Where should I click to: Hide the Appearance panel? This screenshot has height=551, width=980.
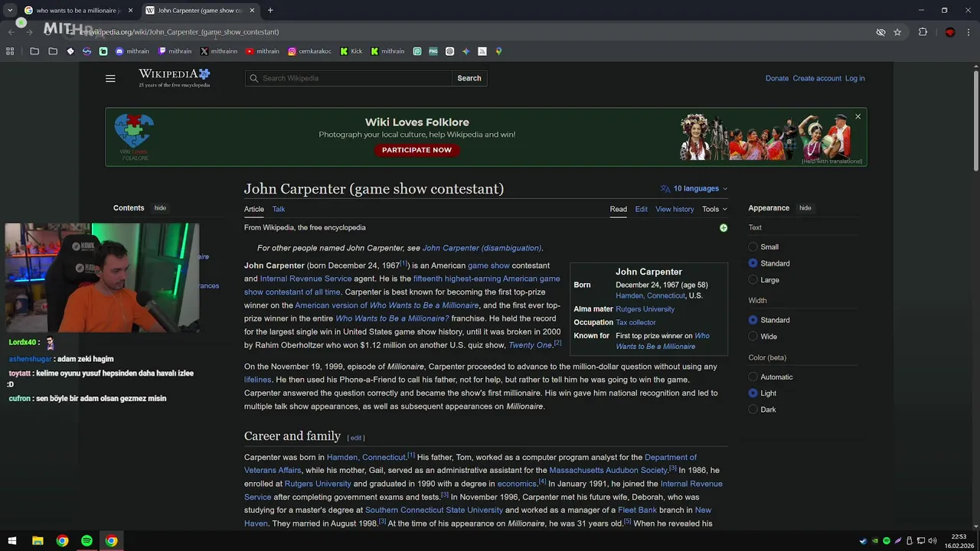[805, 208]
